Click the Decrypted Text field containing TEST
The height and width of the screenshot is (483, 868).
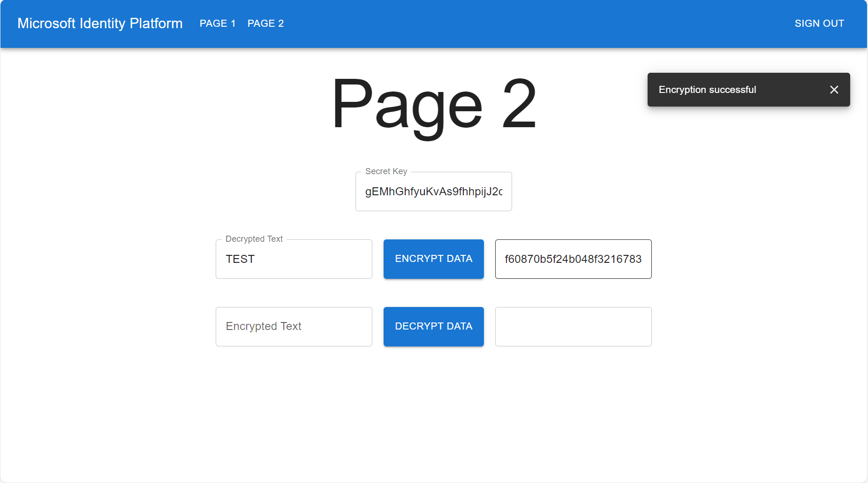(x=294, y=259)
